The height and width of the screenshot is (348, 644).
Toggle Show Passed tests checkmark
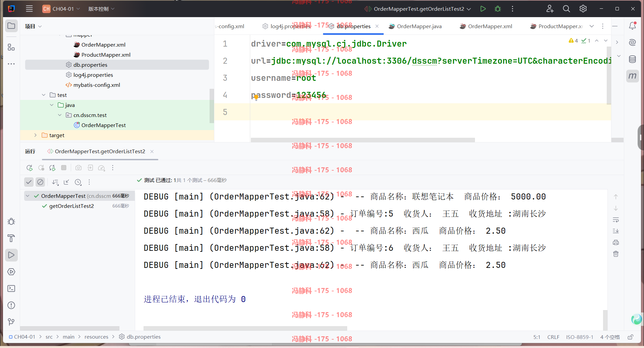29,182
